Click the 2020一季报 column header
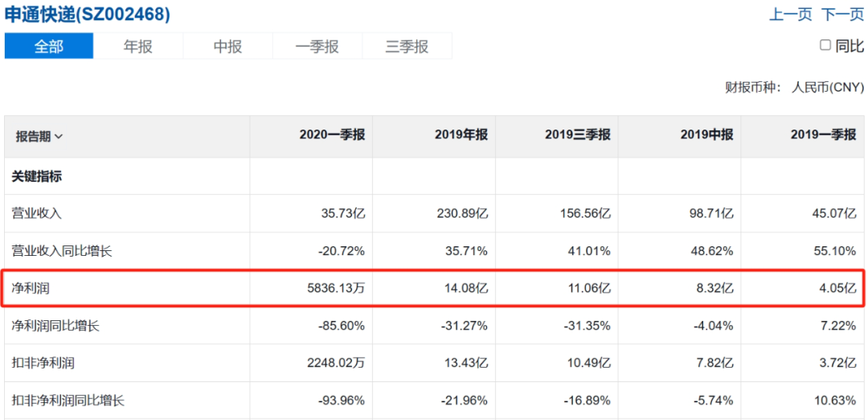 [x=332, y=135]
